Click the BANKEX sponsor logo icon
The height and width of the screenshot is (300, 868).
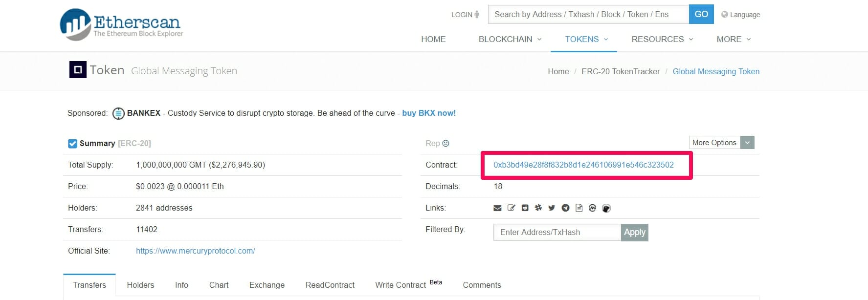tap(118, 113)
